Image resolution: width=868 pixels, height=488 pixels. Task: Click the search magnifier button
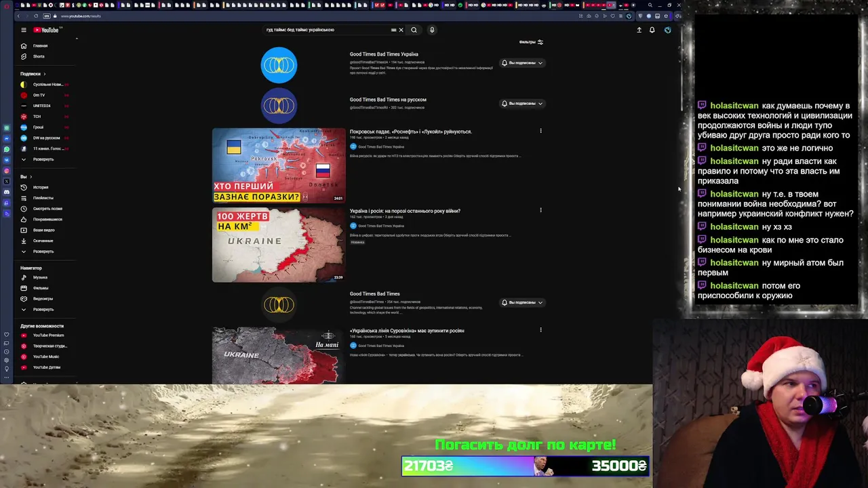414,30
